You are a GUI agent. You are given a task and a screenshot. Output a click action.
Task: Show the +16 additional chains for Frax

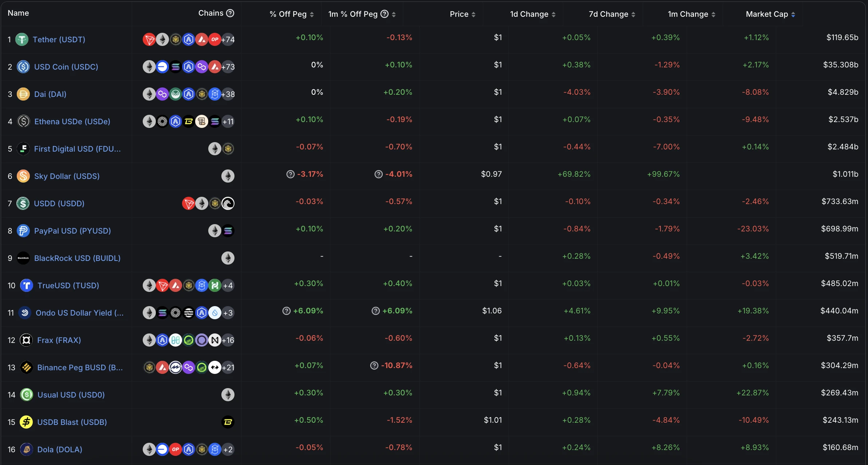tap(228, 340)
